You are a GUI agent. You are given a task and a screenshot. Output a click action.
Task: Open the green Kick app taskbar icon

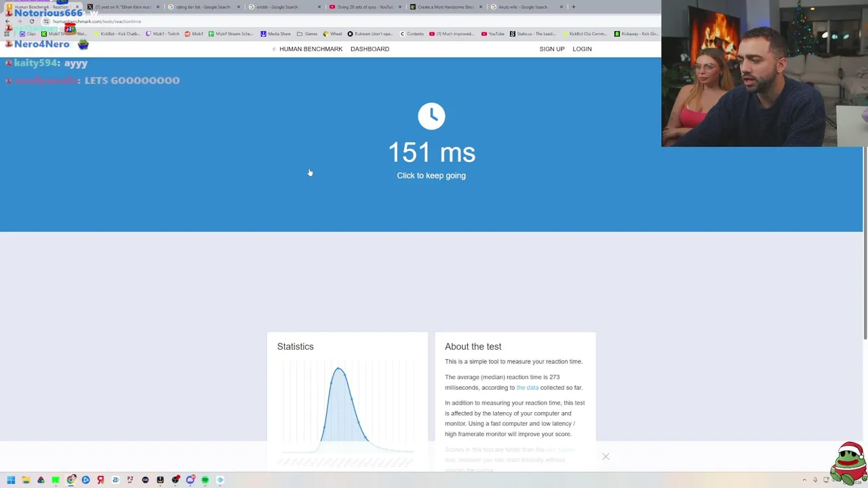point(56,480)
